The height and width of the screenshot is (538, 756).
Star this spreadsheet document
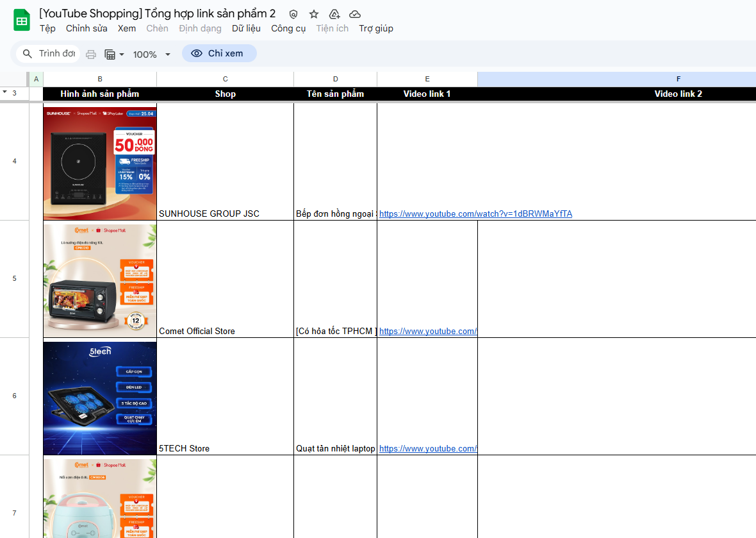click(x=314, y=14)
